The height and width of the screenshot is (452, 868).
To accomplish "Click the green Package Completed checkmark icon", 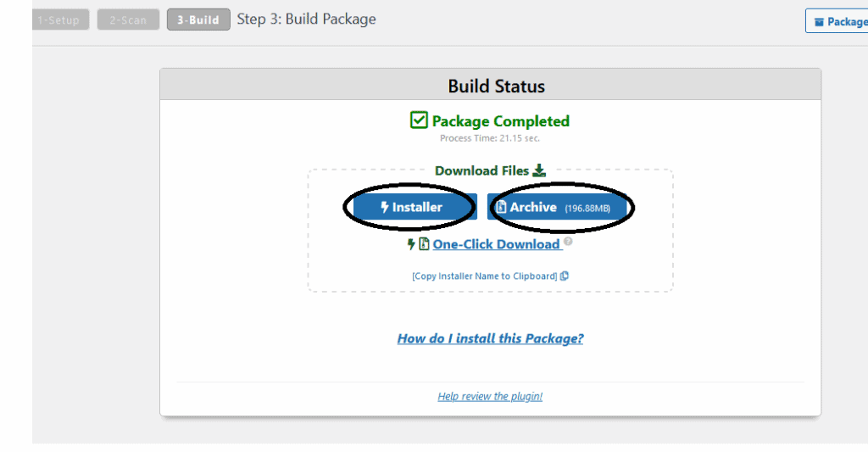I will (x=419, y=120).
